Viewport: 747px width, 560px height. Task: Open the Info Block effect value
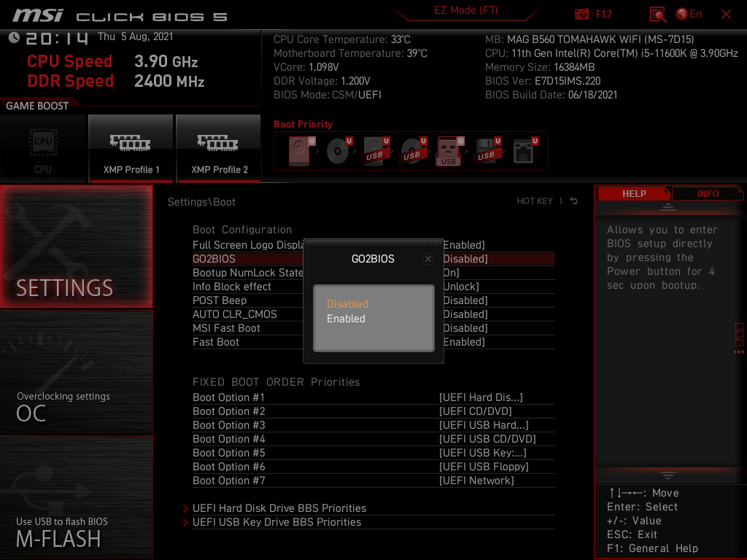[461, 286]
